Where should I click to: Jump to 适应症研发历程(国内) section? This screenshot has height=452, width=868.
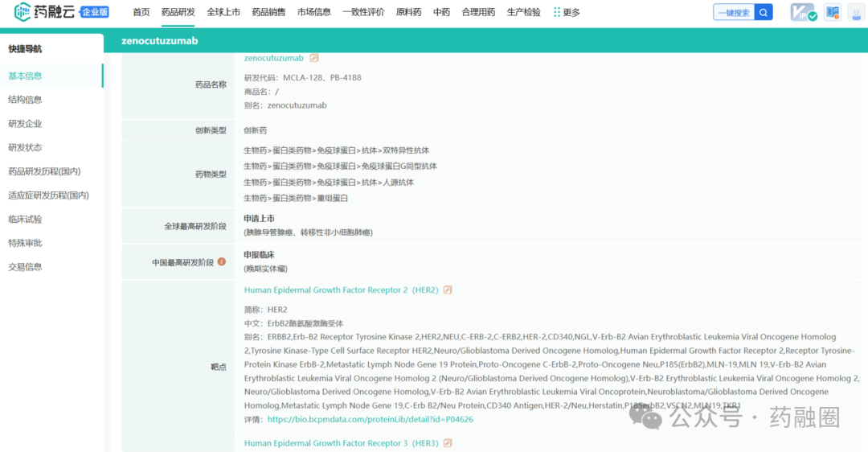[x=48, y=195]
